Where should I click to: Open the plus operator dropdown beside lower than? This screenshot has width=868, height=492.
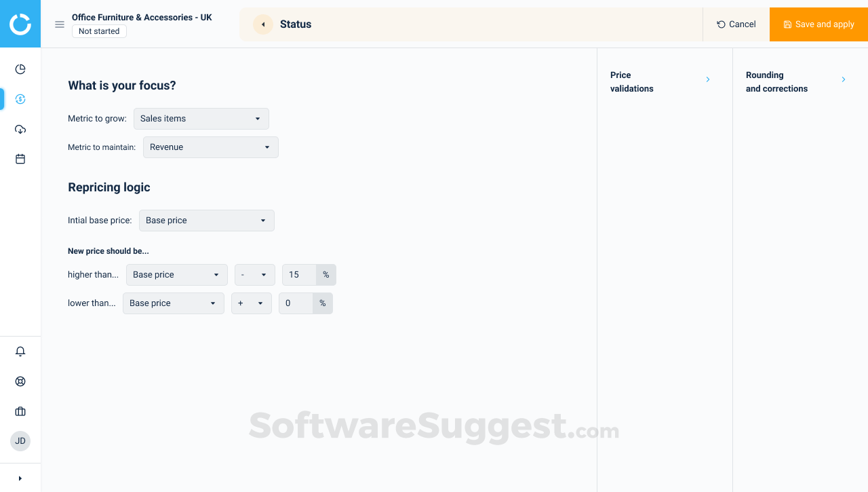tap(251, 303)
